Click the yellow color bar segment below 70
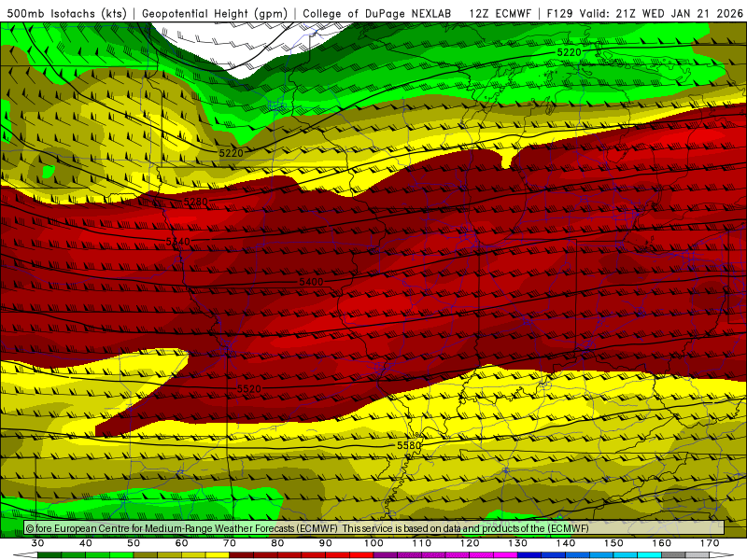This screenshot has width=747, height=560. click(218, 555)
